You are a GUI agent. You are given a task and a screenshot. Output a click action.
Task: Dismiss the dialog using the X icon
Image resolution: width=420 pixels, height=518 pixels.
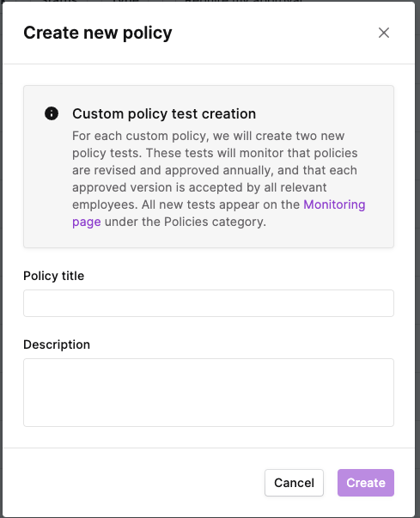point(384,33)
